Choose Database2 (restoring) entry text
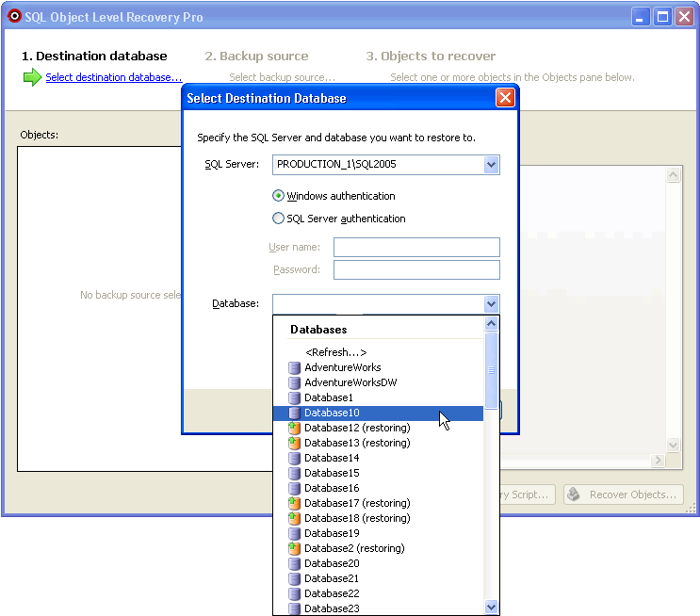Screen dimensions: 700x616 coord(354,548)
